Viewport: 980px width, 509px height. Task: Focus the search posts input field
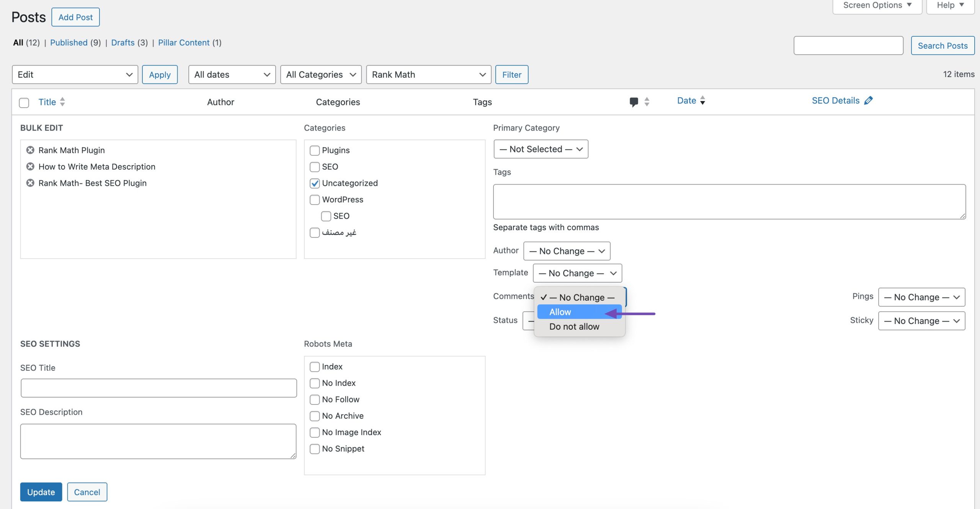click(848, 46)
